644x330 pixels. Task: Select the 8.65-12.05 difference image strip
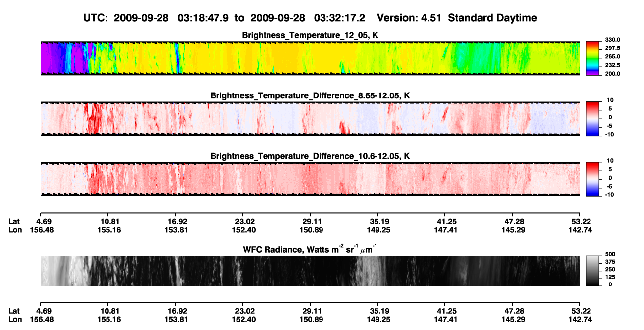coord(310,119)
